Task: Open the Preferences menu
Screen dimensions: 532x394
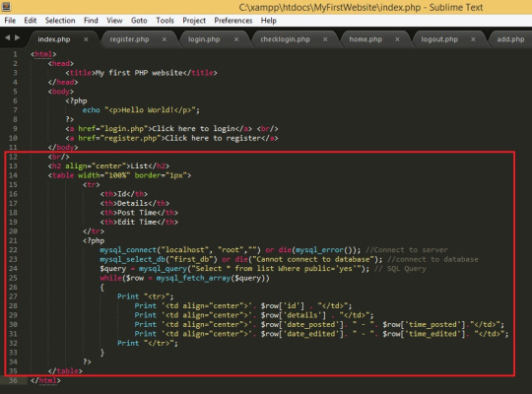Action: tap(233, 21)
